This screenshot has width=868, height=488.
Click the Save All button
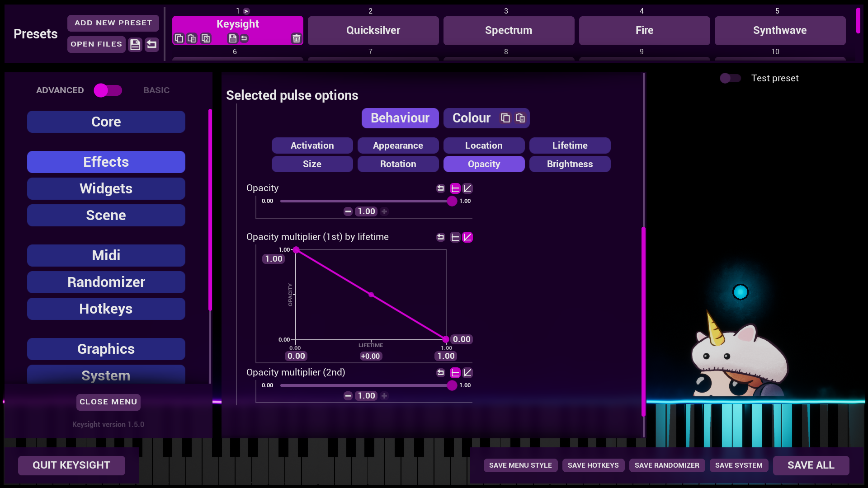(811, 465)
